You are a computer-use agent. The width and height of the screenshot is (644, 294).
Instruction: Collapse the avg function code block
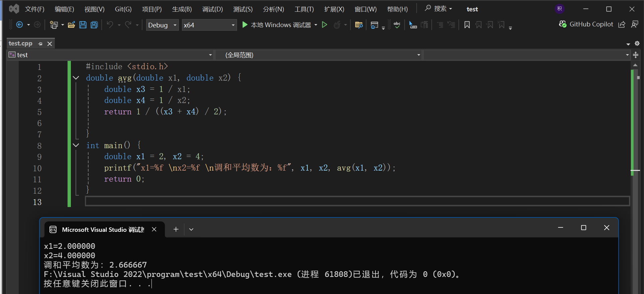(76, 78)
